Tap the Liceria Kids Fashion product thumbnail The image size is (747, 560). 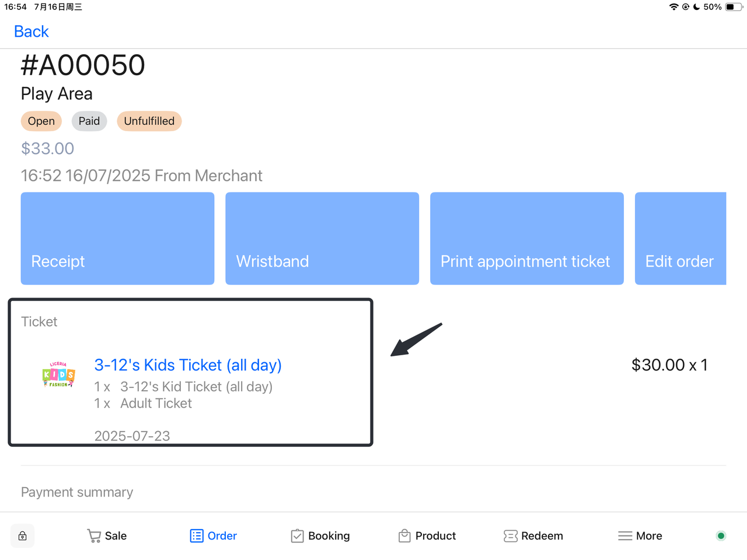(x=58, y=374)
